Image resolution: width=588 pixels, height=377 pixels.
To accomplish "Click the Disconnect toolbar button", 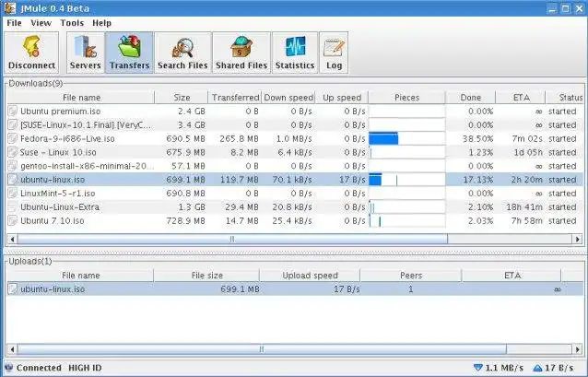I will click(31, 53).
